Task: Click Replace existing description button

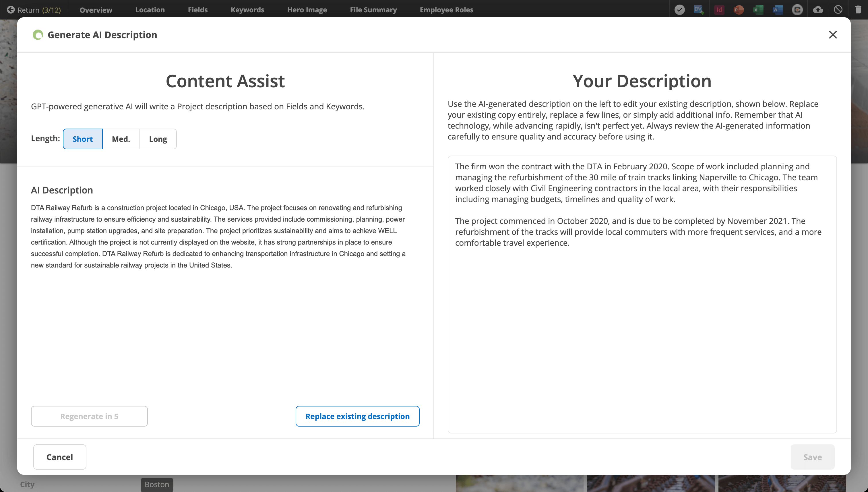Action: tap(358, 416)
